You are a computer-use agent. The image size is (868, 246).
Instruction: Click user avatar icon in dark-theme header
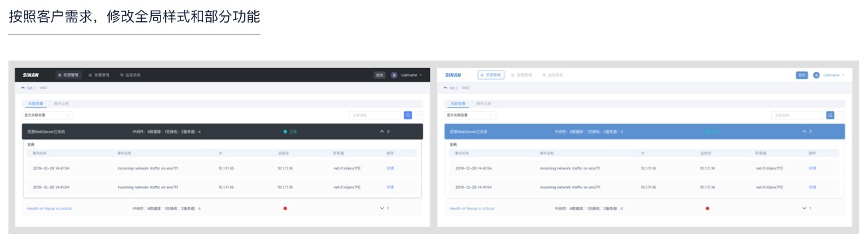click(x=394, y=75)
